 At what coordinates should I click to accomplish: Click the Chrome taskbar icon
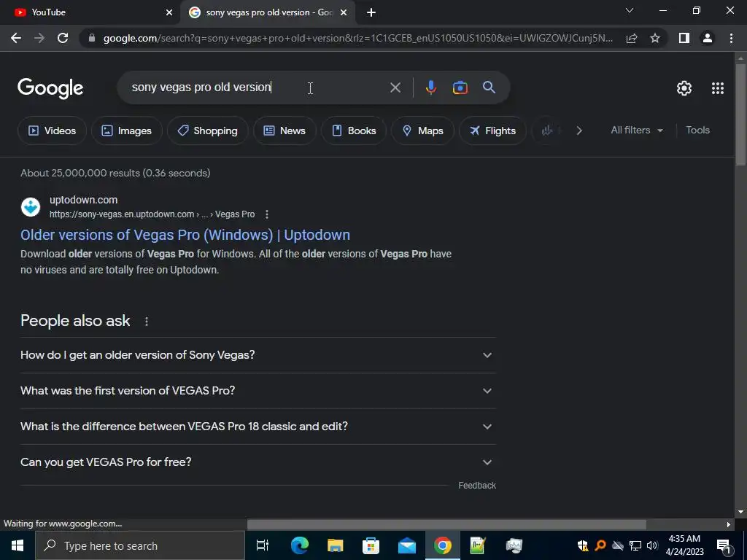click(x=442, y=545)
